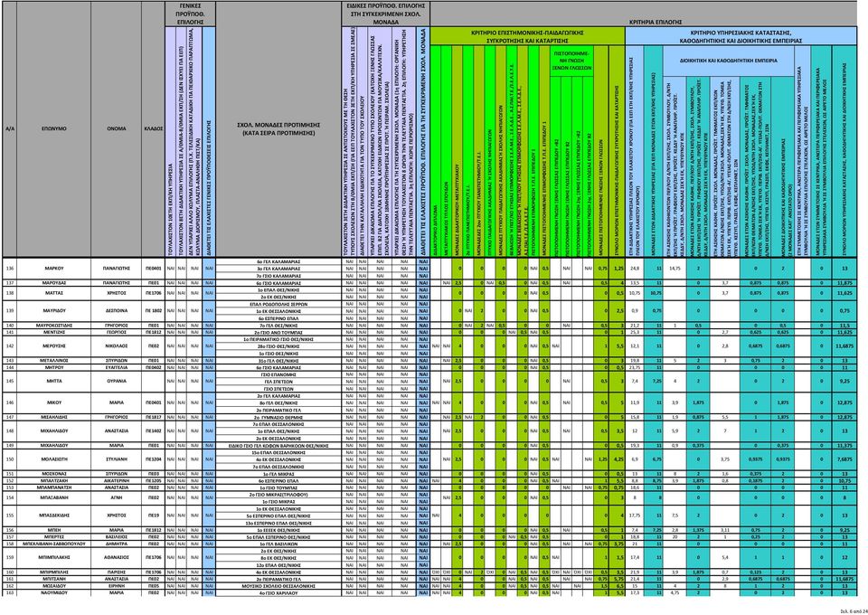Select surname cell 'ΜΑΡΟΥΔΑΣ'
868x615 pixels.
pyautogui.click(x=53, y=283)
